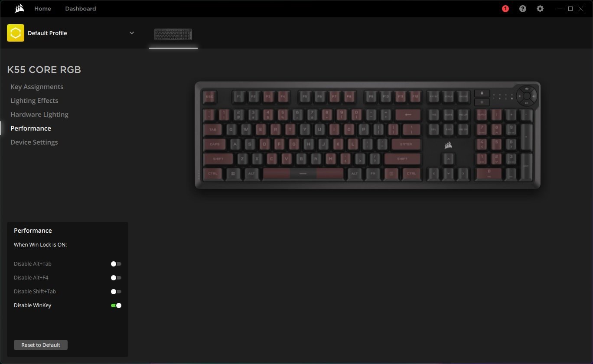
Task: Select the keyboard device thumbnail
Action: [x=173, y=34]
